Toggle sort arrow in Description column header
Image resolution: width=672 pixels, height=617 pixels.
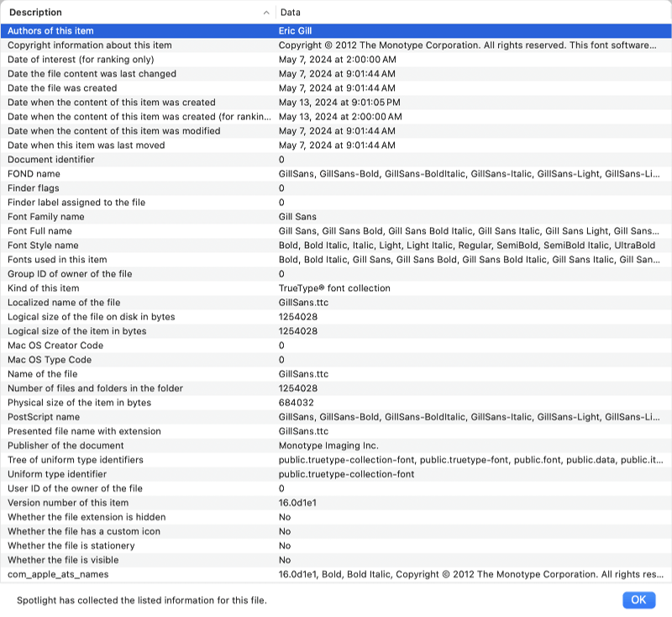[x=266, y=13]
